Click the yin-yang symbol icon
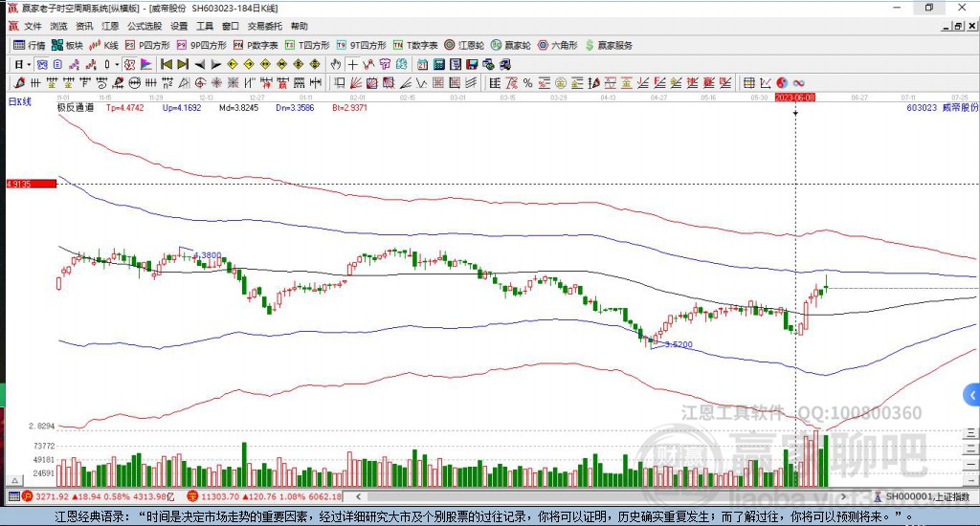The image size is (980, 526). point(782,82)
